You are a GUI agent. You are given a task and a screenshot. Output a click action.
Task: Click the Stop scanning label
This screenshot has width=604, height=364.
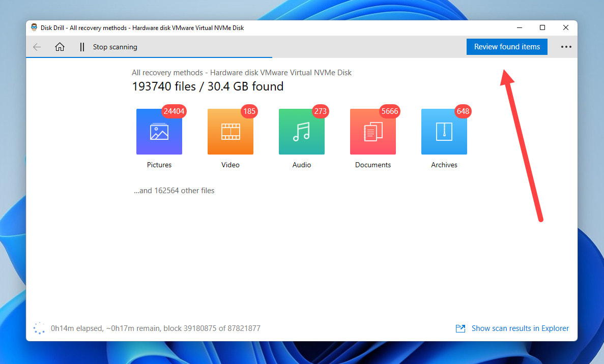coord(115,47)
